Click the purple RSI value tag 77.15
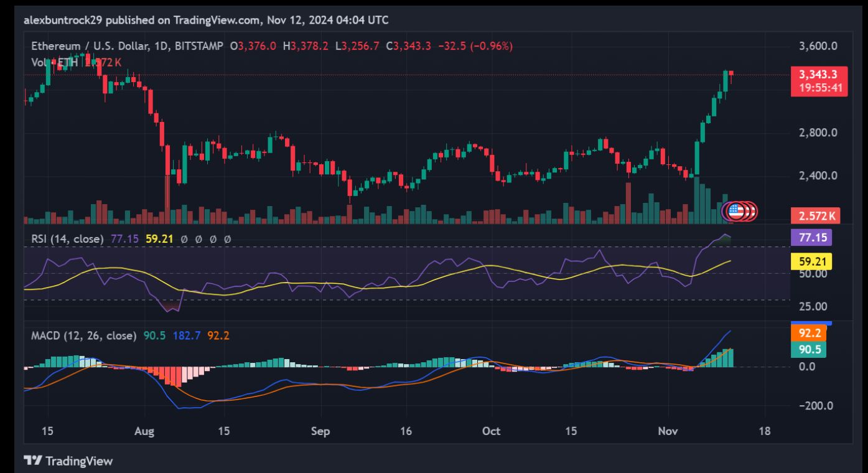 coord(810,237)
